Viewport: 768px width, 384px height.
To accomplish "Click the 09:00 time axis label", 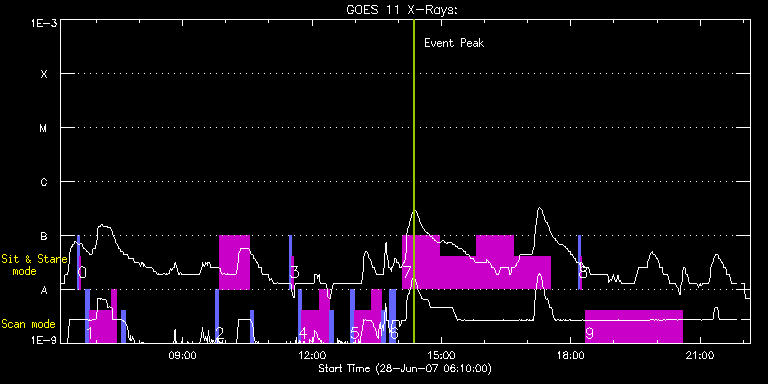I will coord(182,355).
